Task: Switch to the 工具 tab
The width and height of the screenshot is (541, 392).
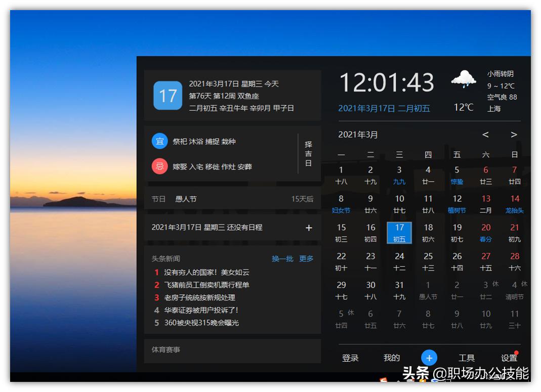Action: pos(467,358)
